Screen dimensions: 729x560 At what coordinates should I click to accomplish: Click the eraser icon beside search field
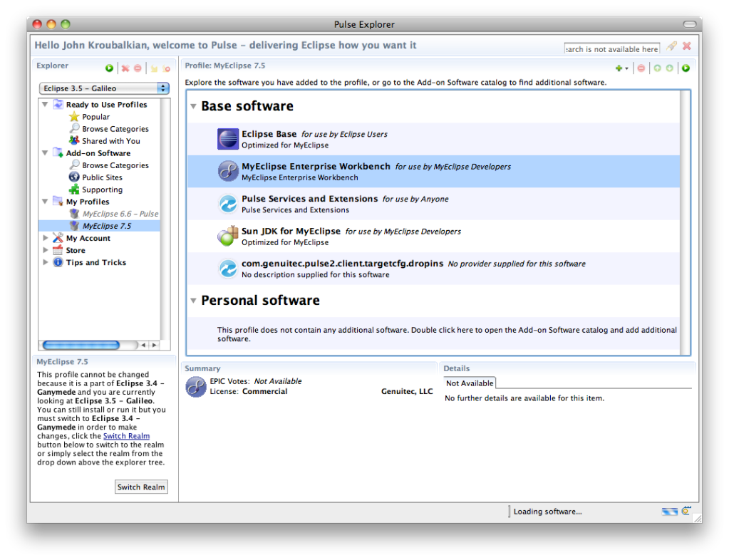(671, 46)
